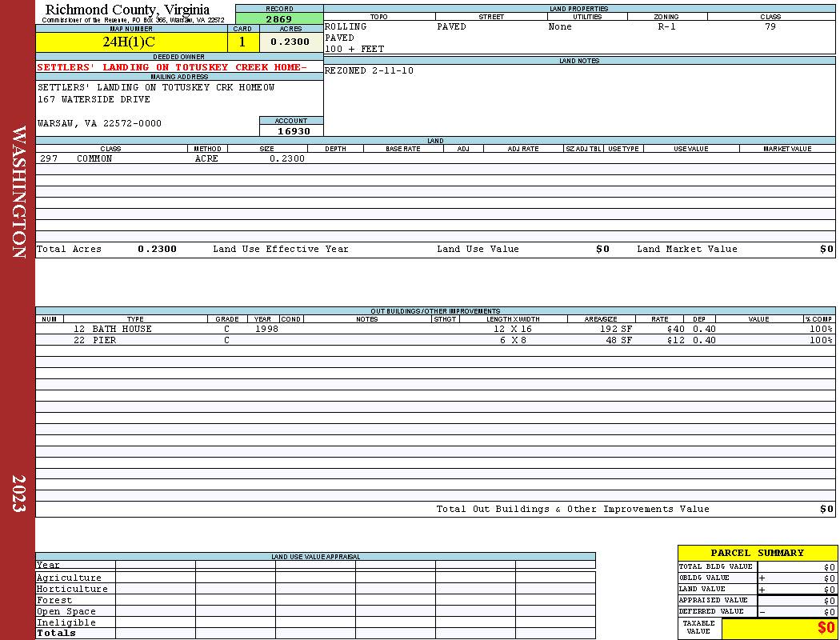Click the Open Space row label

coord(66,612)
